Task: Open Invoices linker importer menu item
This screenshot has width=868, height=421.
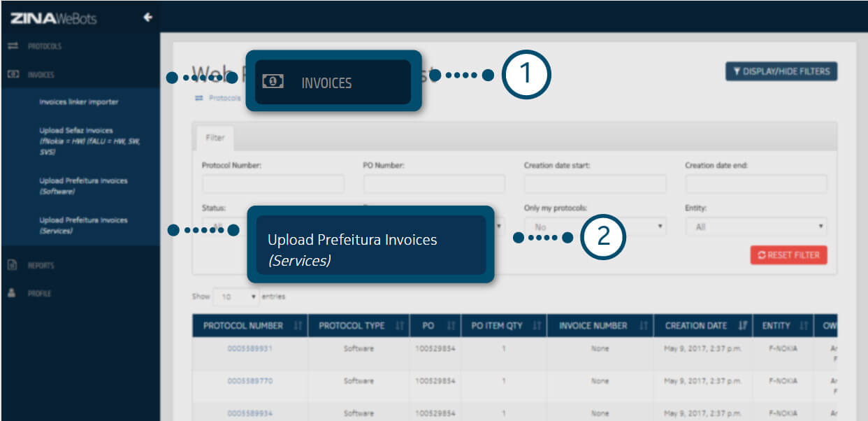Action: [79, 102]
